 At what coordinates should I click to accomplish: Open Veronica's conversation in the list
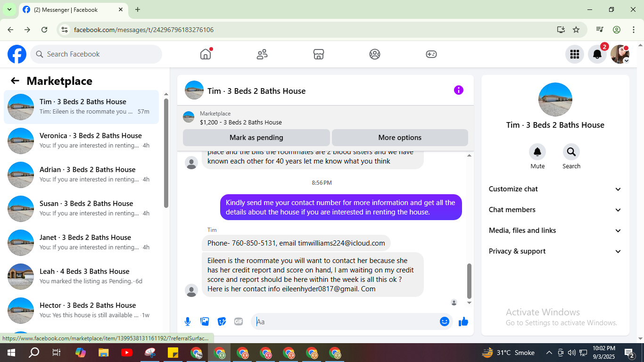click(82, 141)
